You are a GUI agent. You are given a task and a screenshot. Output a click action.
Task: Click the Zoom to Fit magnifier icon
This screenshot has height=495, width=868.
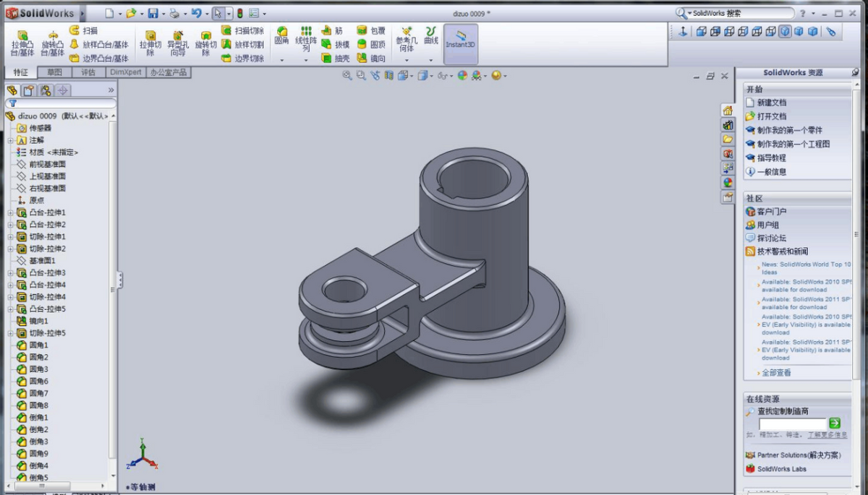[347, 75]
